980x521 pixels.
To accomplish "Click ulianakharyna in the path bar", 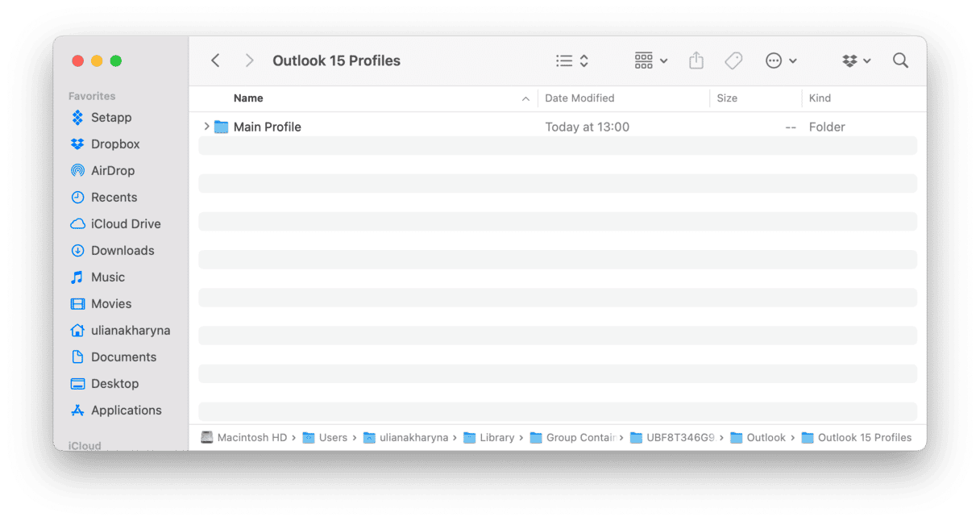I will 406,438.
